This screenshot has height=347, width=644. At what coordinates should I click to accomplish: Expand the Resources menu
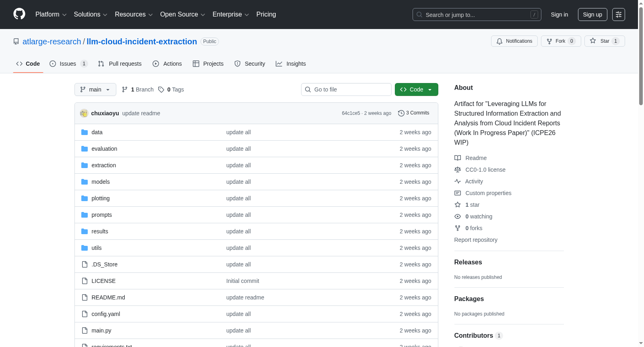click(x=134, y=15)
